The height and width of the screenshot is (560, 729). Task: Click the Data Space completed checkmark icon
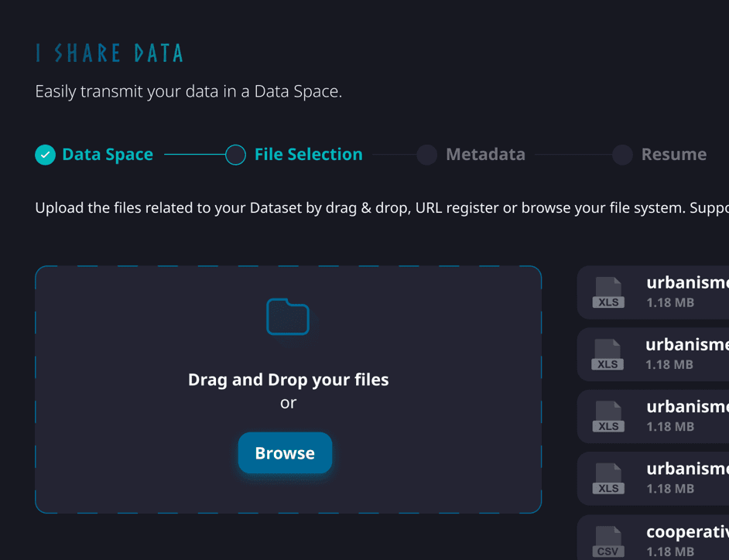[x=45, y=155]
